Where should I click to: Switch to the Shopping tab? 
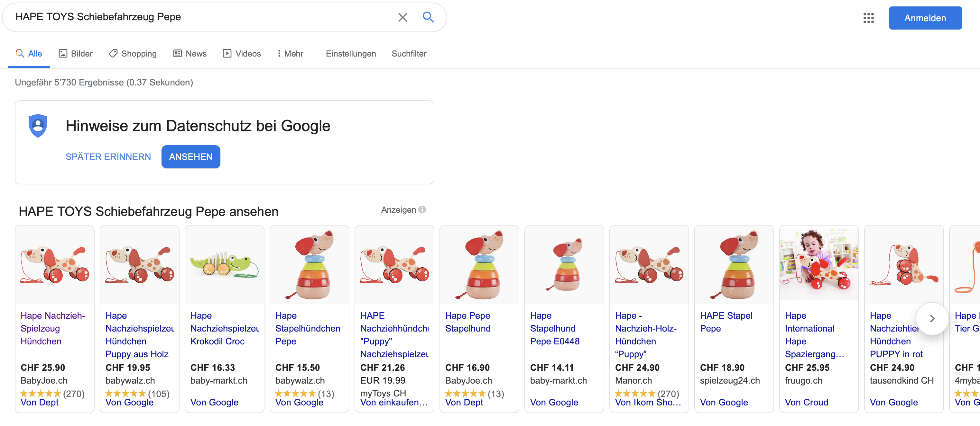[x=133, y=54]
